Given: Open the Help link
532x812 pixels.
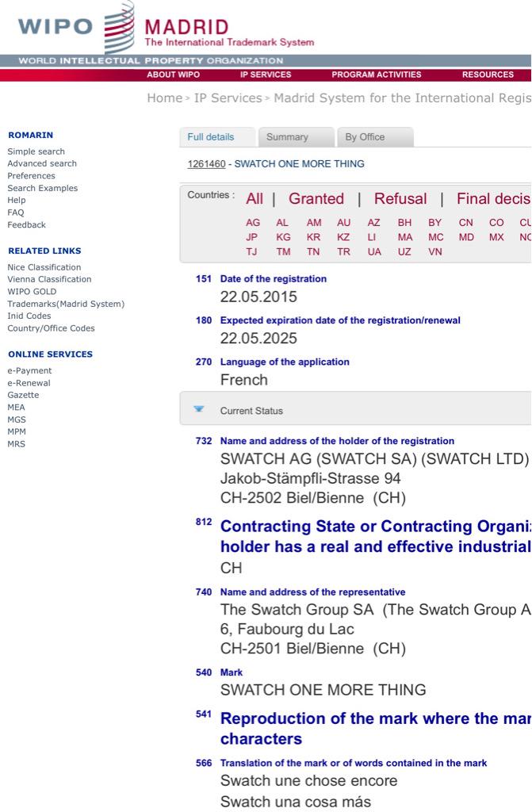Looking at the screenshot, I should coord(17,201).
